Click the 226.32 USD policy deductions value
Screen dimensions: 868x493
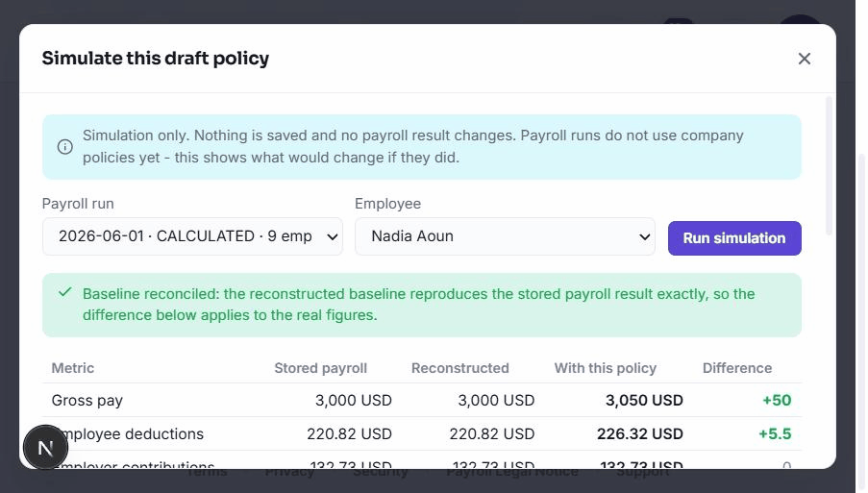640,433
